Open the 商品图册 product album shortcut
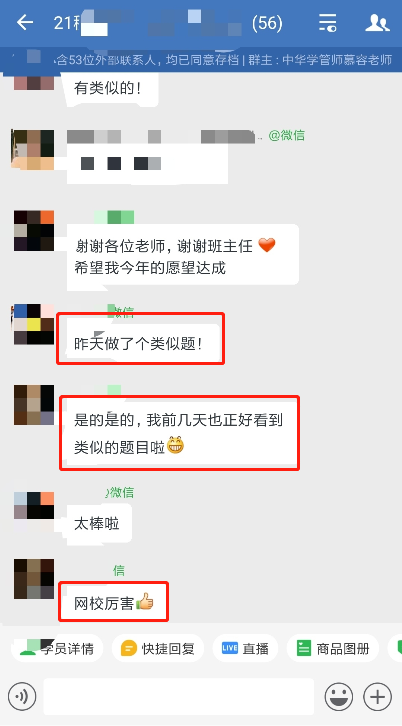The height and width of the screenshot is (726, 402). pyautogui.click(x=333, y=648)
